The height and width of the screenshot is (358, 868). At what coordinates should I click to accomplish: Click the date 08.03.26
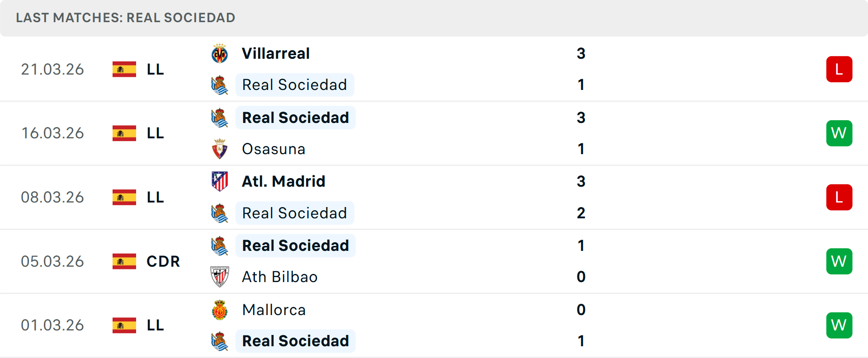tap(52, 197)
